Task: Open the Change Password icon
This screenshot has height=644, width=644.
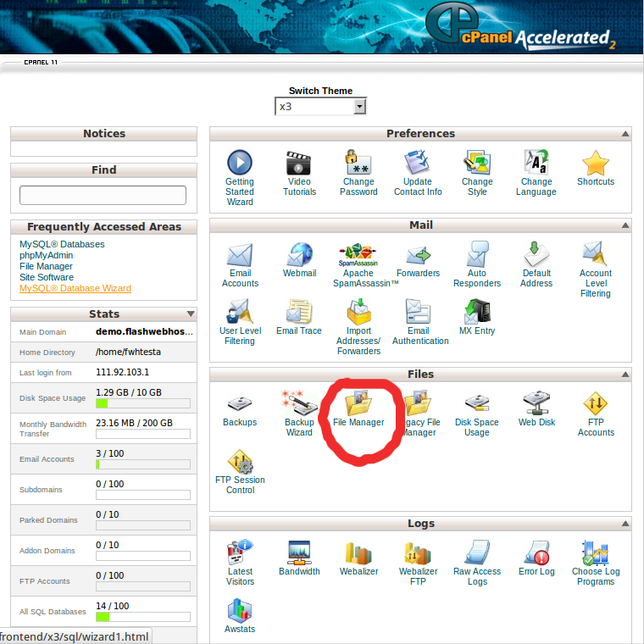Action: [358, 163]
